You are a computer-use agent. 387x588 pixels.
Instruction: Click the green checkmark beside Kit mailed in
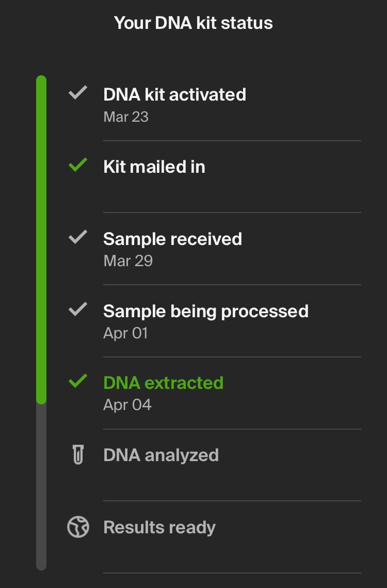[x=78, y=166]
